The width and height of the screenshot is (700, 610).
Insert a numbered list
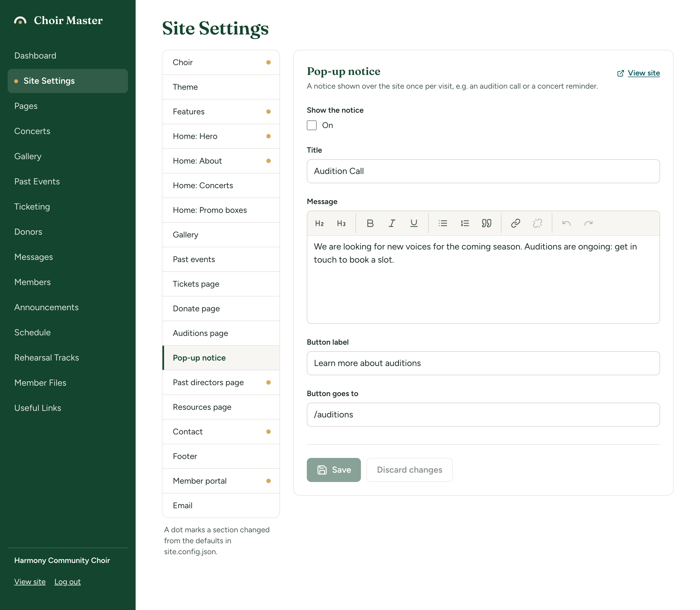point(465,223)
